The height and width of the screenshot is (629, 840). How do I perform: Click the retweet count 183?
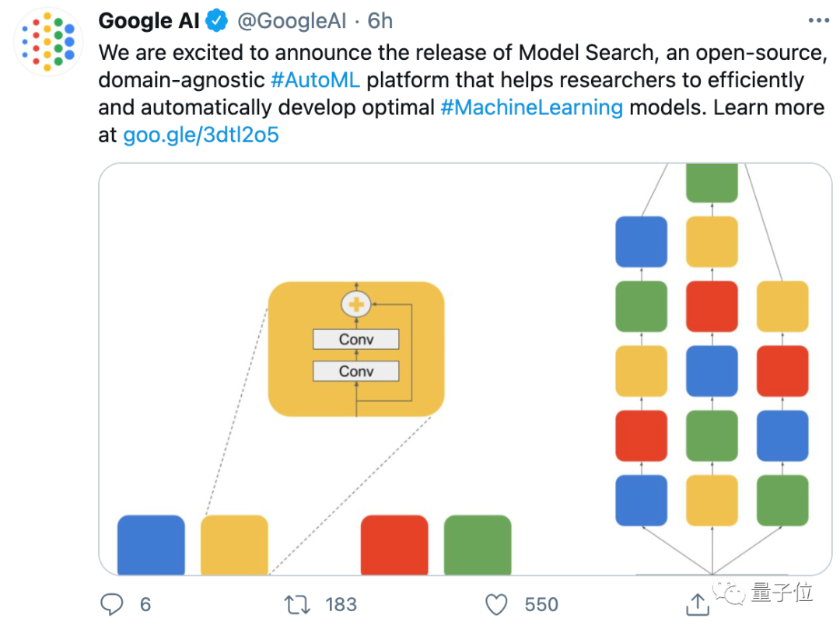pos(341,604)
